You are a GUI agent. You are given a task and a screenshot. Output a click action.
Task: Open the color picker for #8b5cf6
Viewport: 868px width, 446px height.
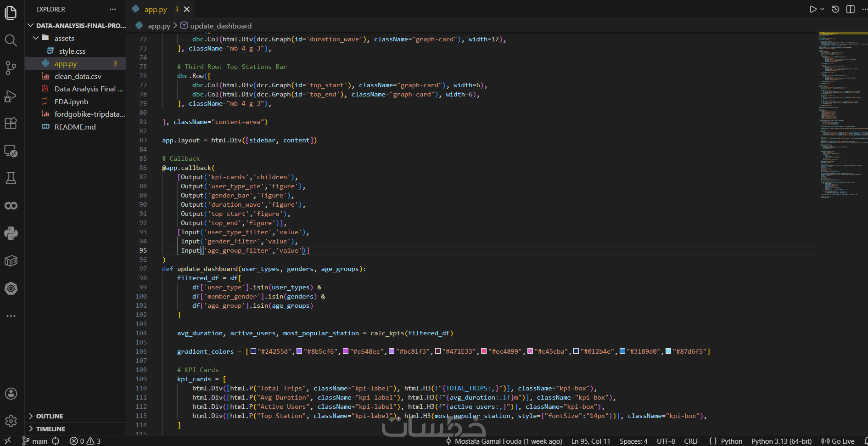299,351
